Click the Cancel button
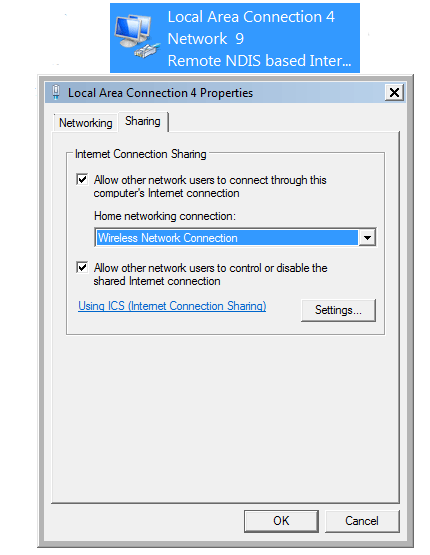Image resolution: width=430 pixels, height=555 pixels. click(362, 521)
